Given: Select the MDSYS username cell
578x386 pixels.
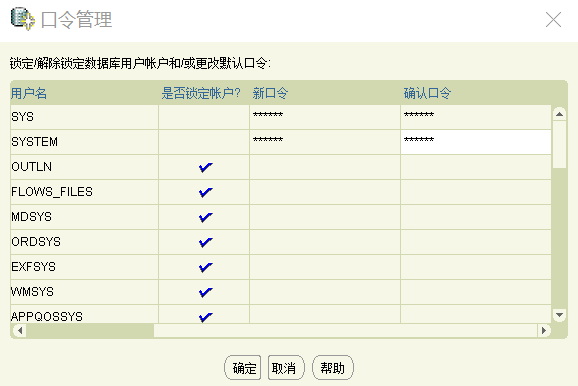Looking at the screenshot, I should click(84, 217).
